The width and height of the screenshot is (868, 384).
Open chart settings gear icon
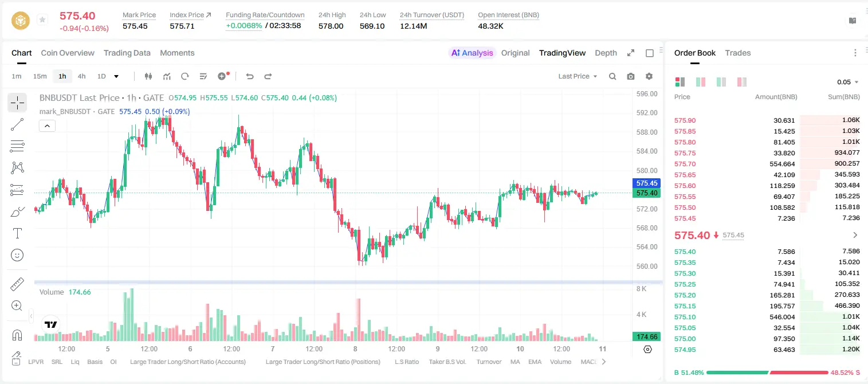tap(649, 76)
